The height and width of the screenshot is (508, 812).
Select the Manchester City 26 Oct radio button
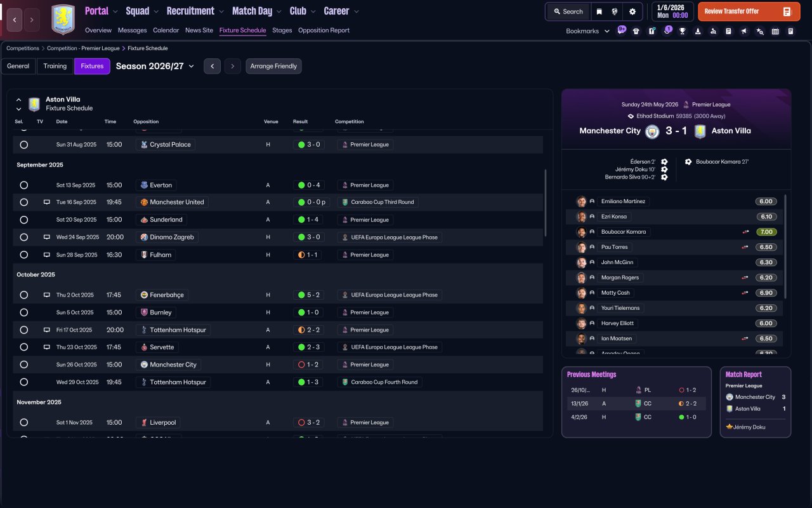(24, 364)
